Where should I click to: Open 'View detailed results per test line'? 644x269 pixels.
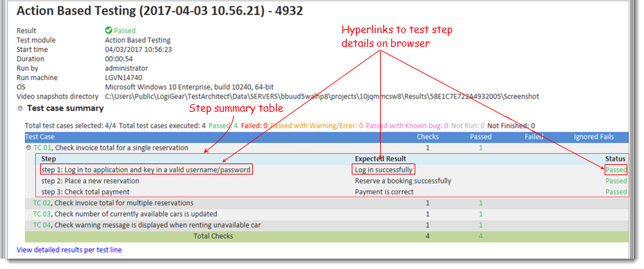coord(69,250)
